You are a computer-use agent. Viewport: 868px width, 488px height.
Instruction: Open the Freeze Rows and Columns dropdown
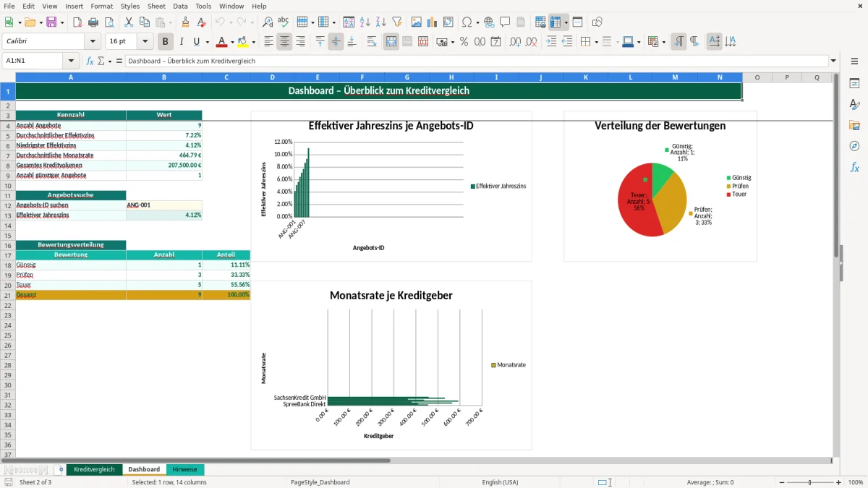point(566,22)
